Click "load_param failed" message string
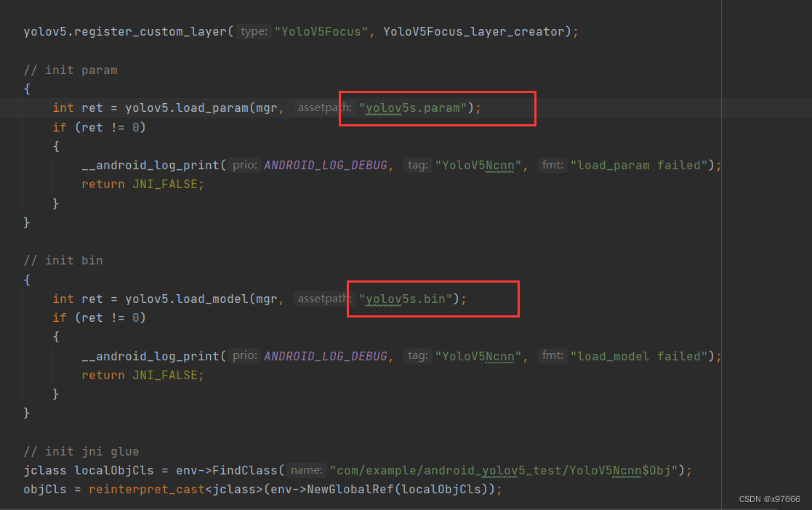This screenshot has height=510, width=812. (x=639, y=165)
